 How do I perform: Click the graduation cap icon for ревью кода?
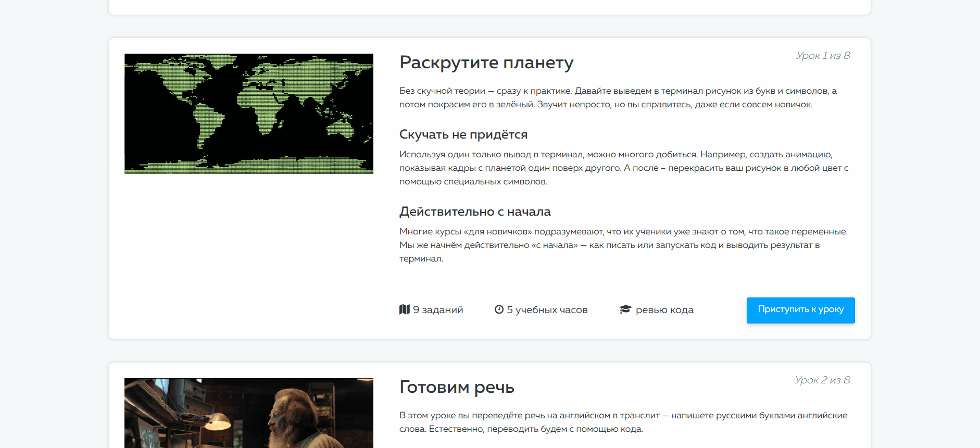pyautogui.click(x=625, y=309)
